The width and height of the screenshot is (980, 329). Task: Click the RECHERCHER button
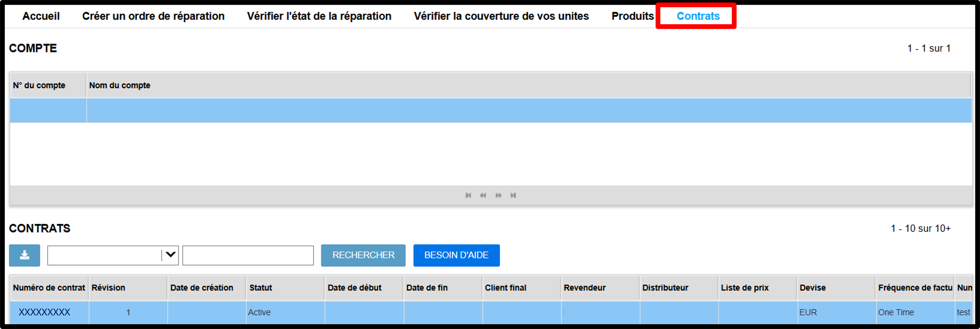(363, 255)
